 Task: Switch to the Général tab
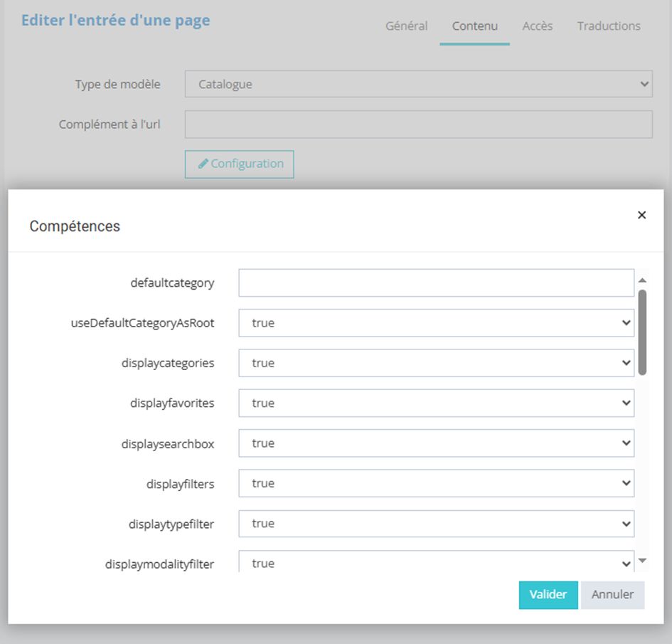(x=406, y=26)
